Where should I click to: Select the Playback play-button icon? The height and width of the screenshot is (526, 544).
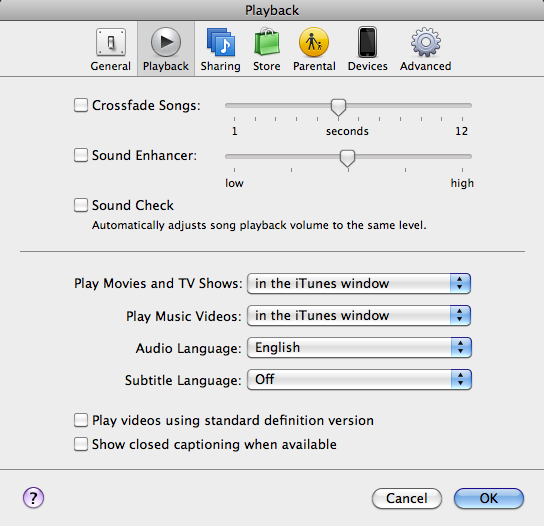(x=166, y=42)
